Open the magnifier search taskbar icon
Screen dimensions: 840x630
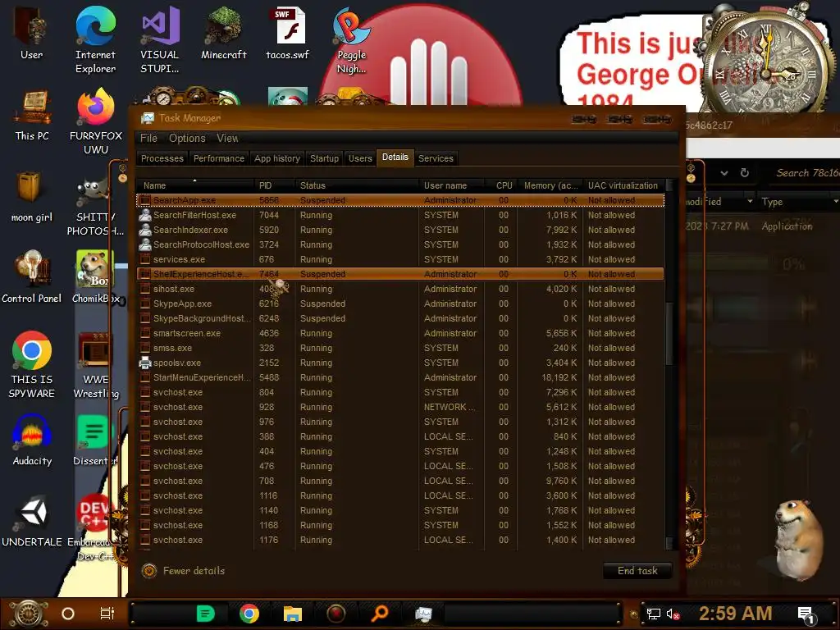(379, 612)
